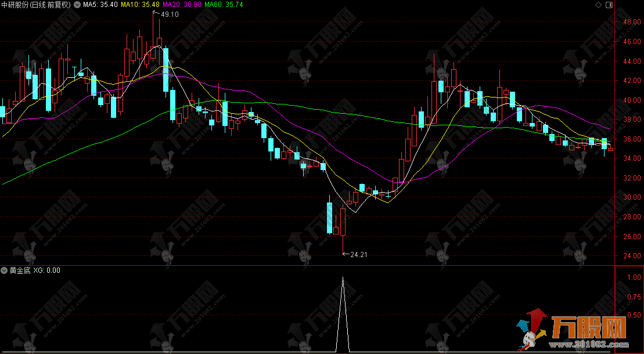Viewport: 644px width, 354px height.
Task: Select the MA10: 35.48 moving average label
Action: pos(140,5)
